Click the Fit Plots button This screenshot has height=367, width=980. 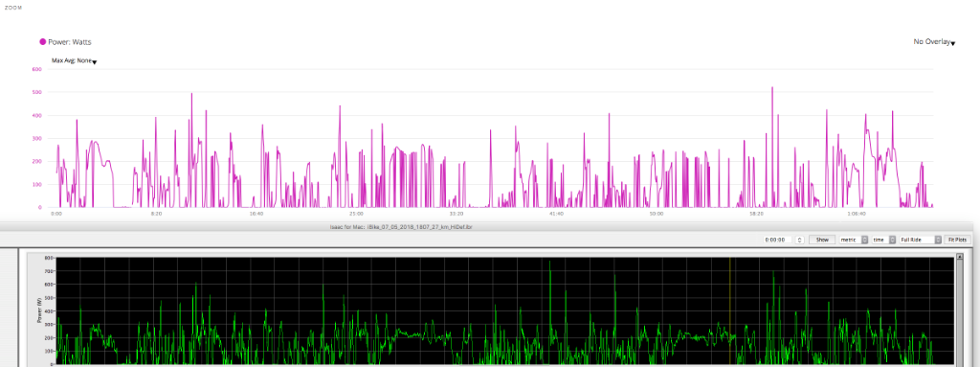pyautogui.click(x=957, y=240)
